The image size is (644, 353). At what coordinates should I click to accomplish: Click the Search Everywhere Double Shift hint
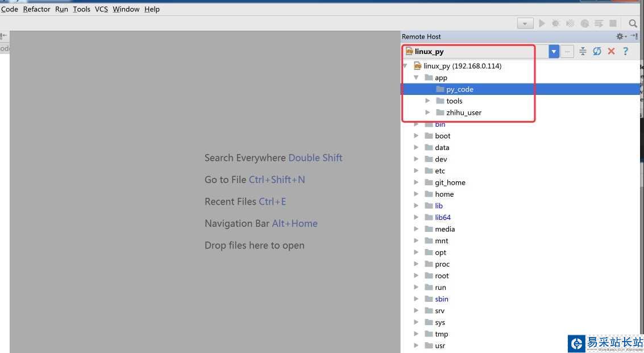click(x=273, y=158)
